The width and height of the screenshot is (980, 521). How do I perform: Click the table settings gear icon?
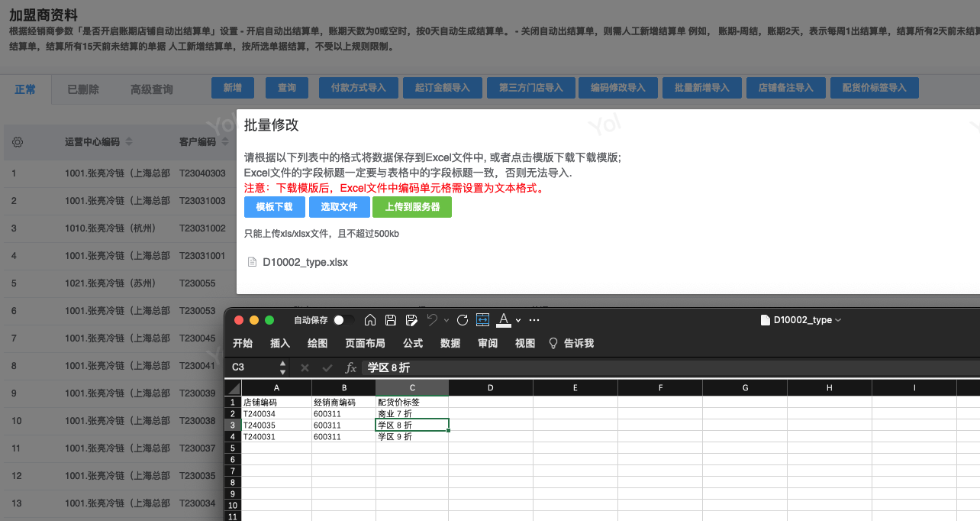pos(18,142)
